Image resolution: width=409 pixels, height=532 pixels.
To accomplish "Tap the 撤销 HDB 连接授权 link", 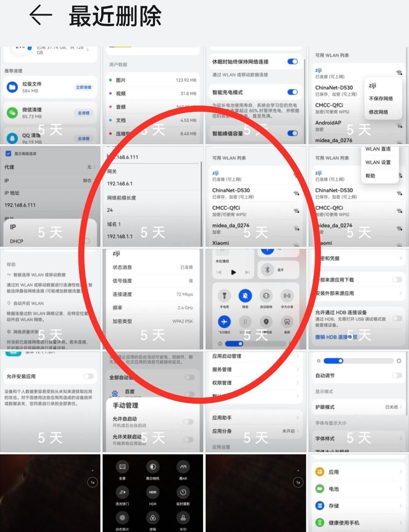I will point(336,336).
